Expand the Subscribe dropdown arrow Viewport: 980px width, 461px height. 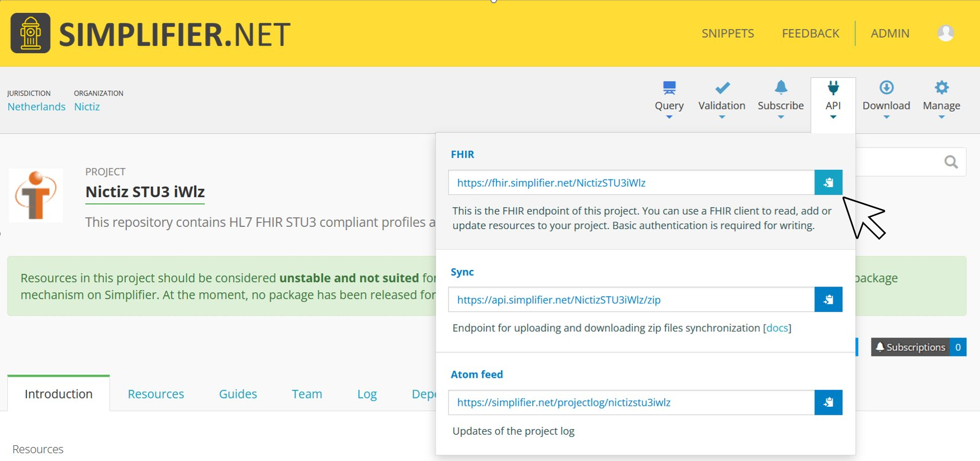780,117
